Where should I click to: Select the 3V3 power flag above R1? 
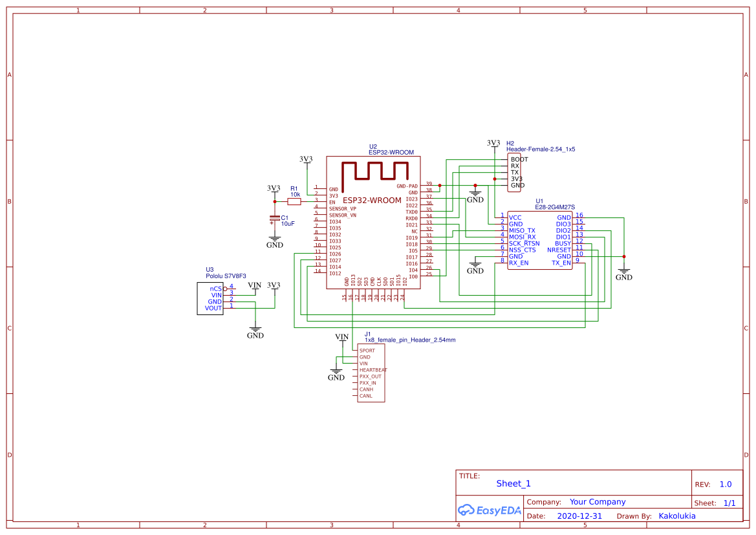click(x=275, y=188)
